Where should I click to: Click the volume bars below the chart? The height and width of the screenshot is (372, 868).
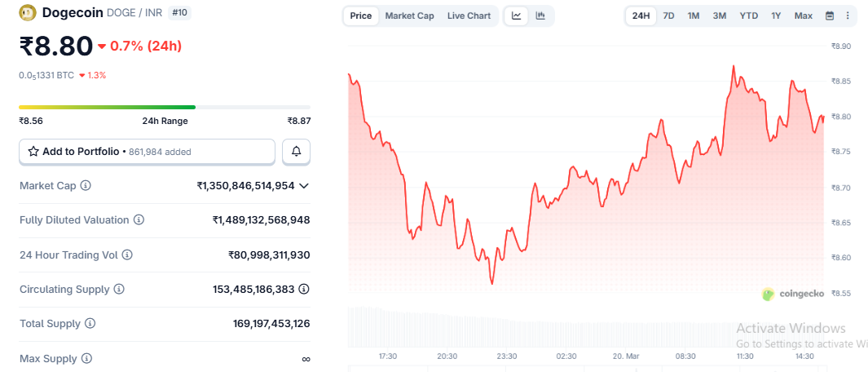point(586,327)
